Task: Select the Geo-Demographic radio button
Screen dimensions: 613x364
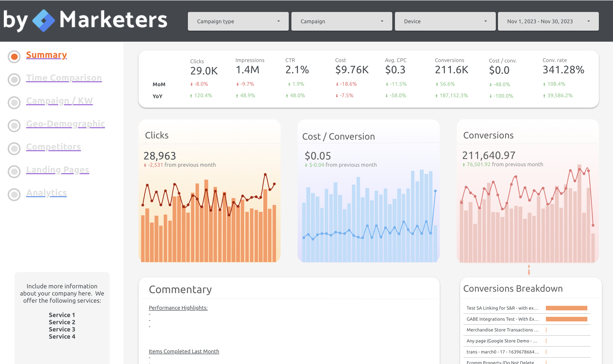Action: coord(14,125)
